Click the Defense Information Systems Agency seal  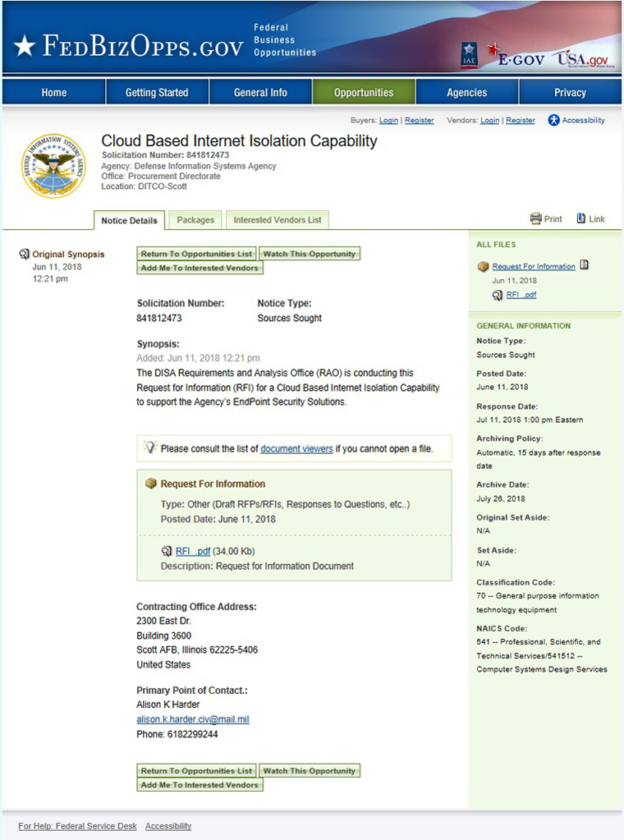(53, 166)
